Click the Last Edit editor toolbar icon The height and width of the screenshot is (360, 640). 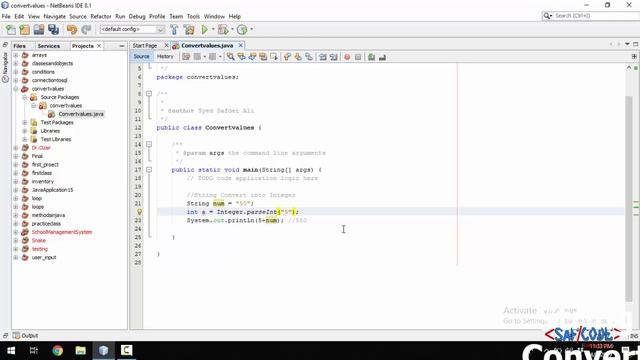[x=186, y=57]
